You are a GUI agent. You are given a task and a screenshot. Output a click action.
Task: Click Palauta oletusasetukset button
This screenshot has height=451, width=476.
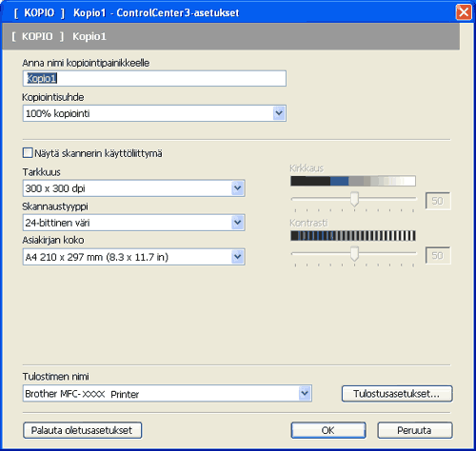pyautogui.click(x=82, y=430)
